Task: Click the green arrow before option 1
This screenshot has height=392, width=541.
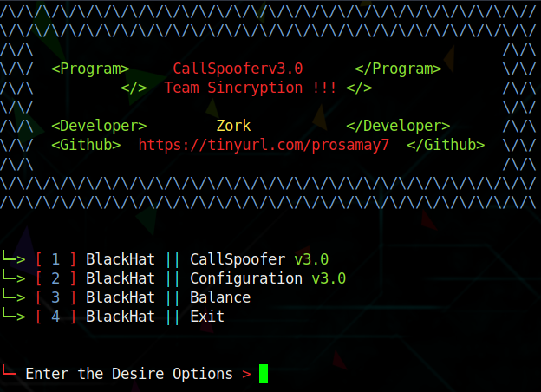Action: point(14,258)
